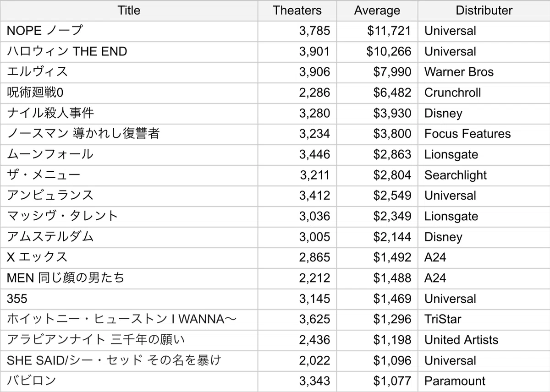The image size is (550, 392).
Task: Click the ハロウィン THE END title cell
Action: pyautogui.click(x=129, y=52)
